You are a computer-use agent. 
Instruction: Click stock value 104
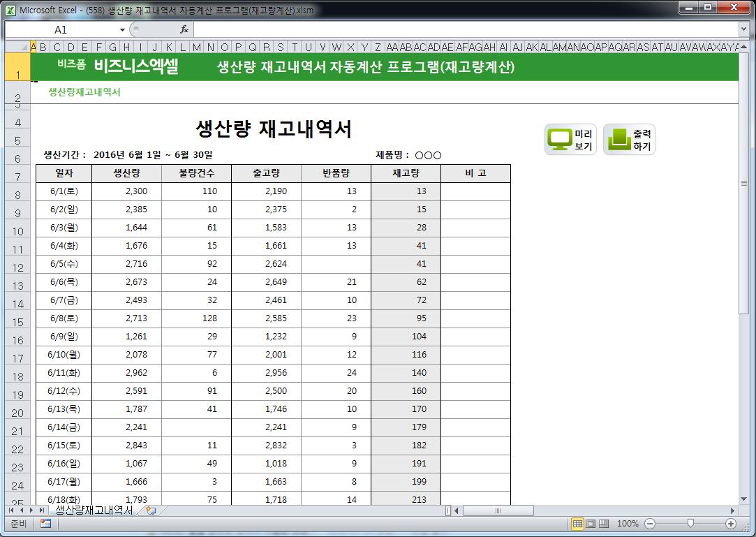point(406,337)
